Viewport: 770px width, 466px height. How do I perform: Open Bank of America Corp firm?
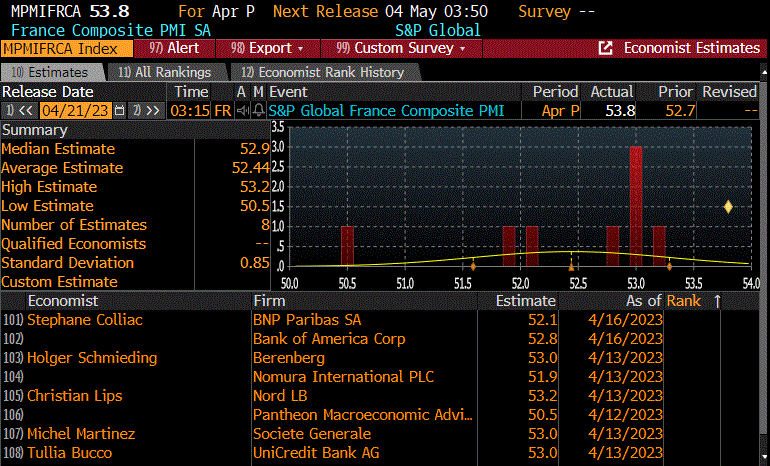(x=329, y=339)
